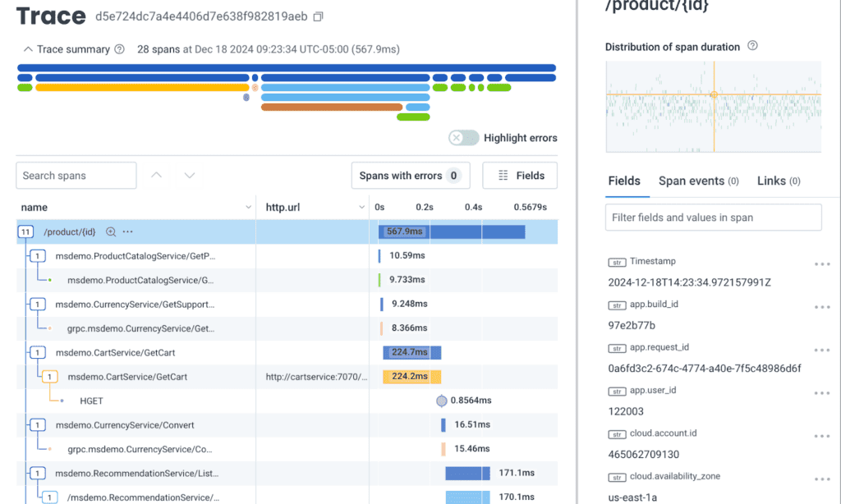This screenshot has width=841, height=504.
Task: Open the Fields column selector button
Action: click(519, 176)
